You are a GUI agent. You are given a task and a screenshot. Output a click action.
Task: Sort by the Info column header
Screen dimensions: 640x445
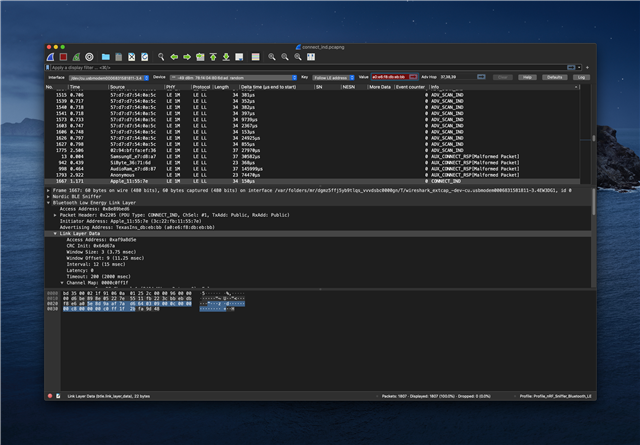click(504, 87)
